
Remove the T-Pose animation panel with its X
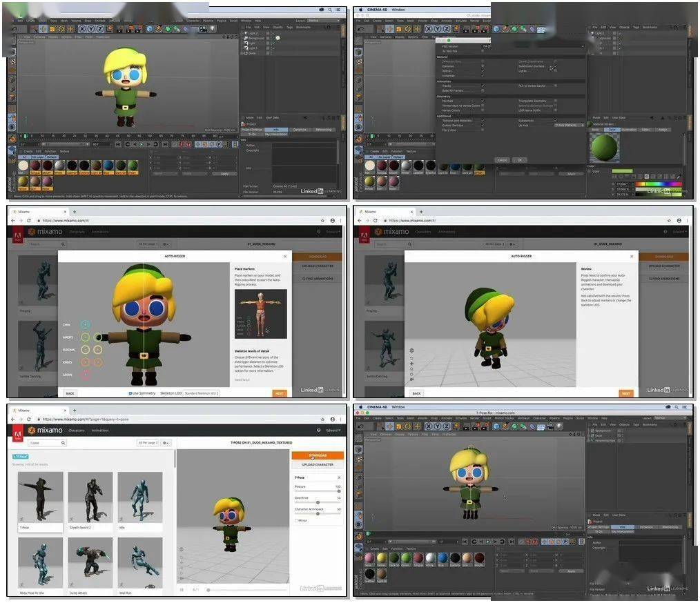coord(339,477)
